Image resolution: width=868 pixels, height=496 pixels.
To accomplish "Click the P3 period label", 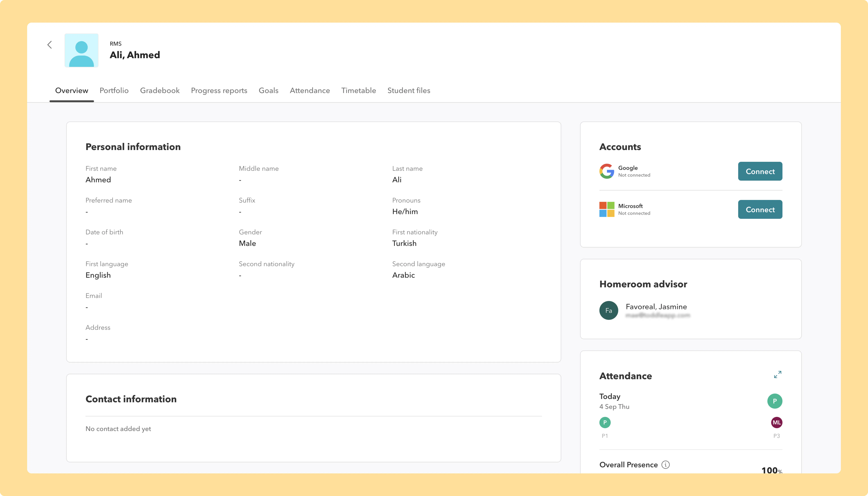I will pyautogui.click(x=777, y=436).
